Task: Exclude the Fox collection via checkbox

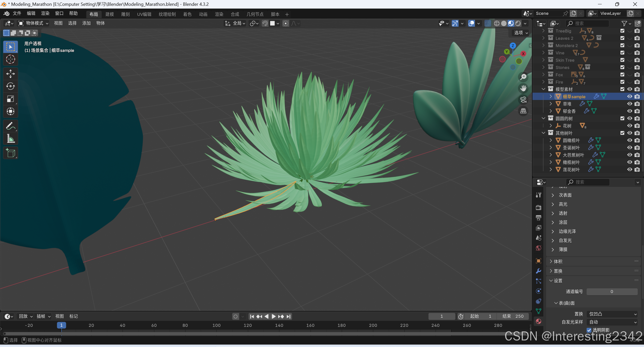Action: pyautogui.click(x=622, y=75)
